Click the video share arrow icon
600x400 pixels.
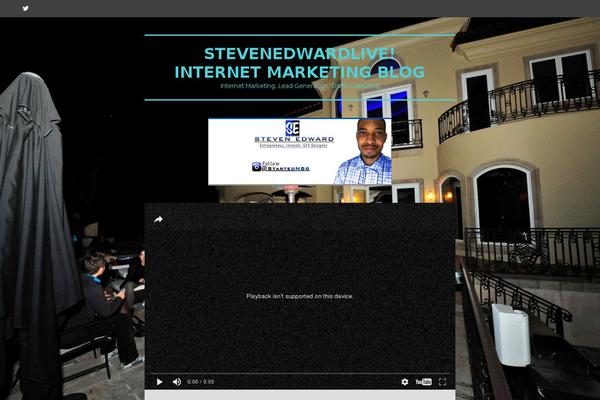(158, 220)
